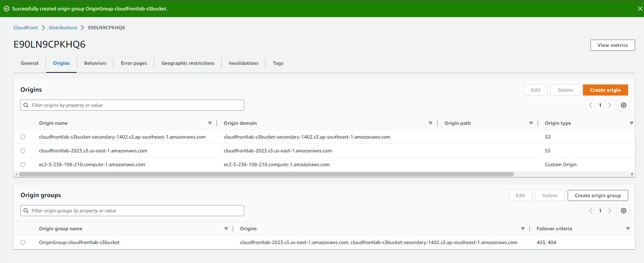Go to next page in Origin groups
The height and width of the screenshot is (263, 644).
(609, 211)
